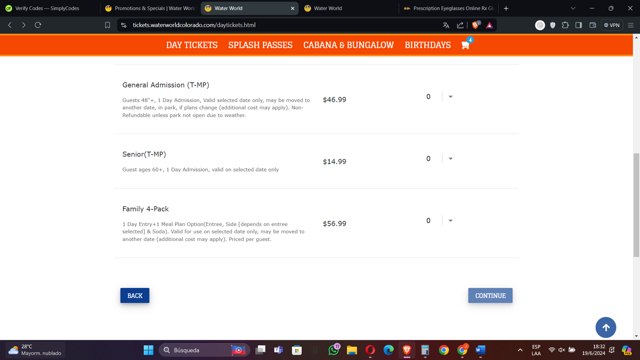
Task: Go to the Day Tickets menu
Action: coord(192,45)
